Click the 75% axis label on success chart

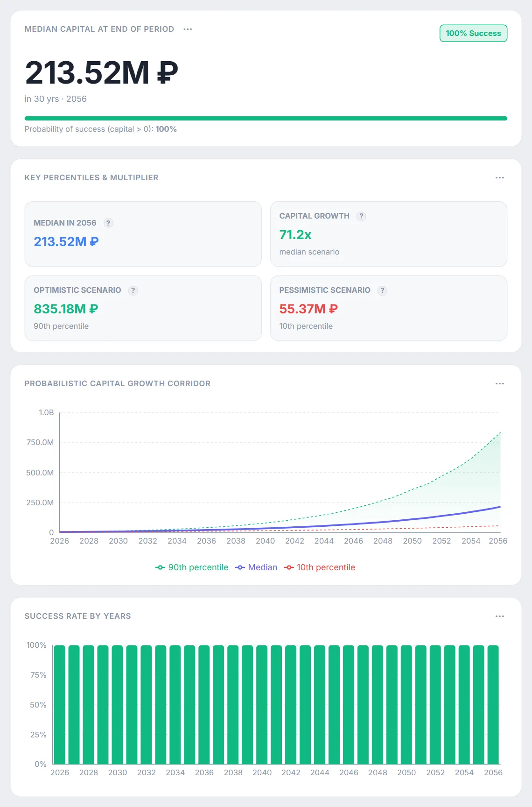(38, 675)
